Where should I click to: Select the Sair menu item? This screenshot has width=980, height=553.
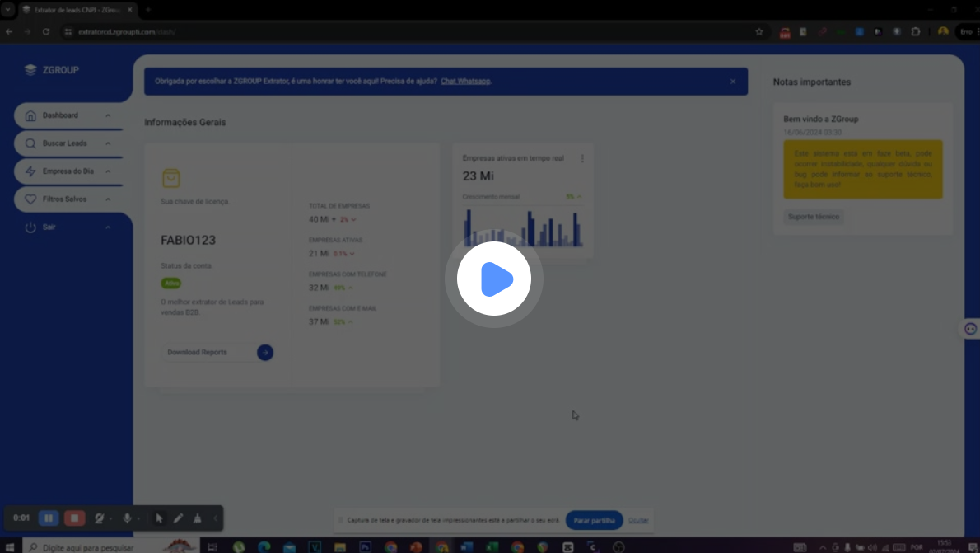point(68,227)
